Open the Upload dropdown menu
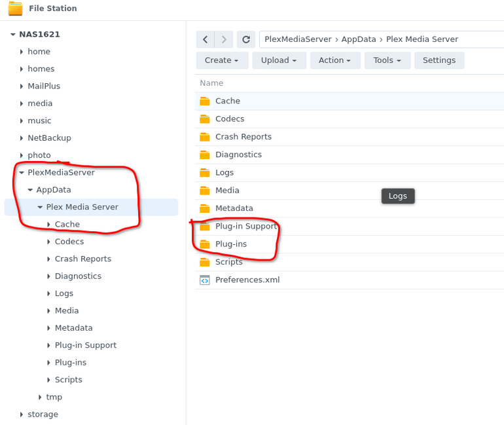504x425 pixels. coord(279,60)
